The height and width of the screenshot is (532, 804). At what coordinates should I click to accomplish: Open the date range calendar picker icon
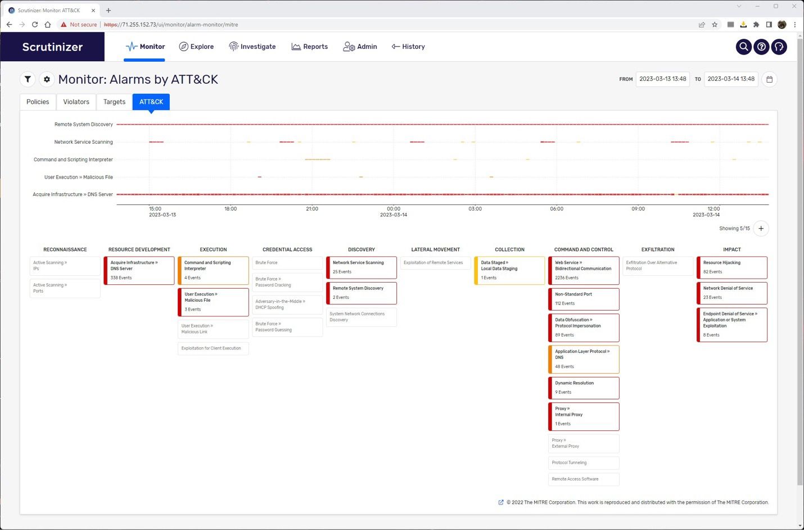tap(769, 79)
